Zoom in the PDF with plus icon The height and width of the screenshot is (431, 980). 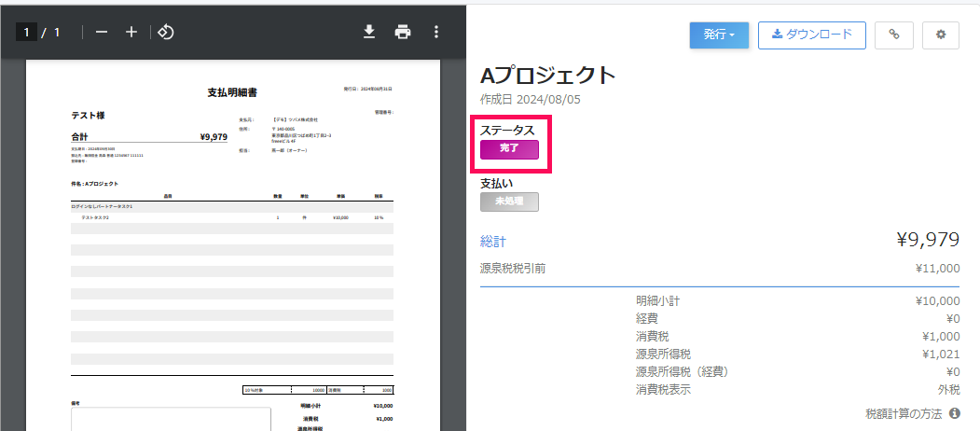click(x=131, y=33)
